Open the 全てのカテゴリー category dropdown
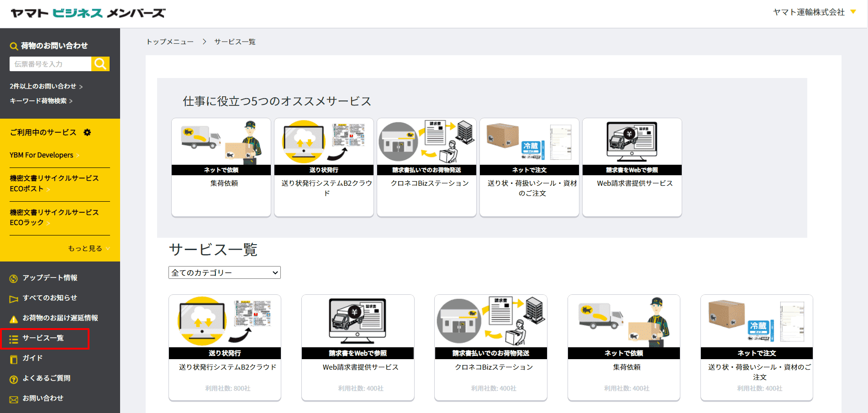This screenshot has width=868, height=413. coord(224,272)
